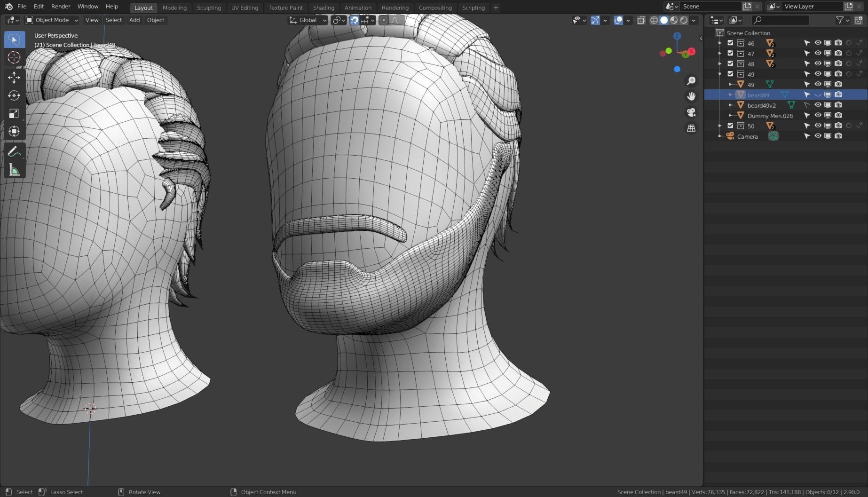The image size is (868, 497).
Task: Add a new collection in the outliner
Action: (859, 20)
